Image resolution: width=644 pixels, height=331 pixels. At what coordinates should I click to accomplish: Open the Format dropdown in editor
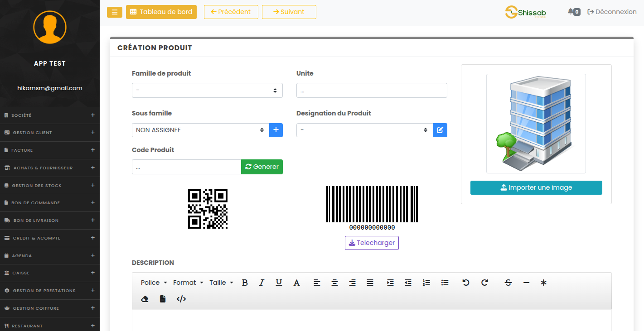[x=188, y=283]
